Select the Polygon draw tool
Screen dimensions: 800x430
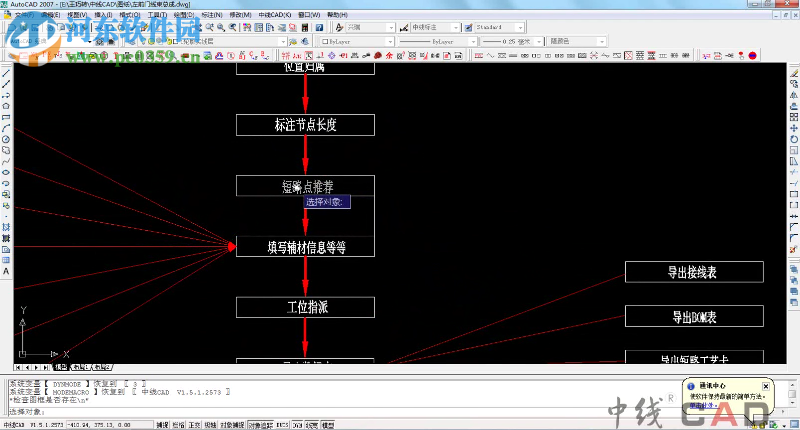point(6,105)
